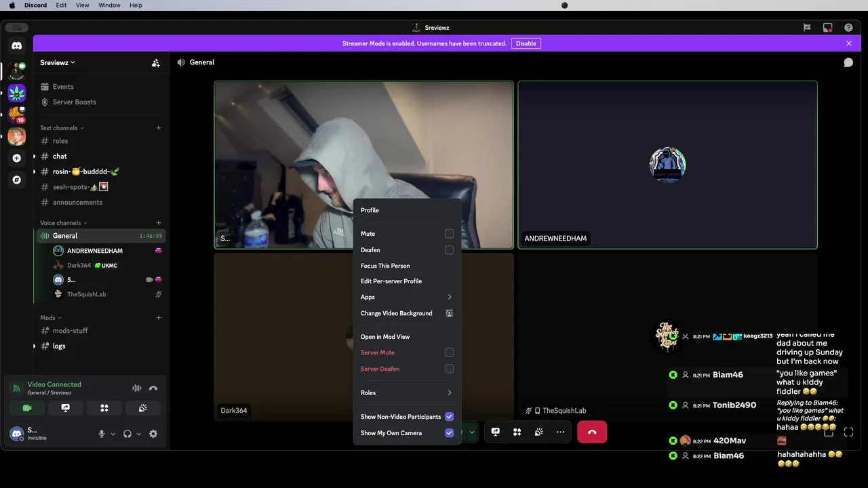Image resolution: width=868 pixels, height=488 pixels.
Task: Open the View menu in menu bar
Action: (82, 5)
